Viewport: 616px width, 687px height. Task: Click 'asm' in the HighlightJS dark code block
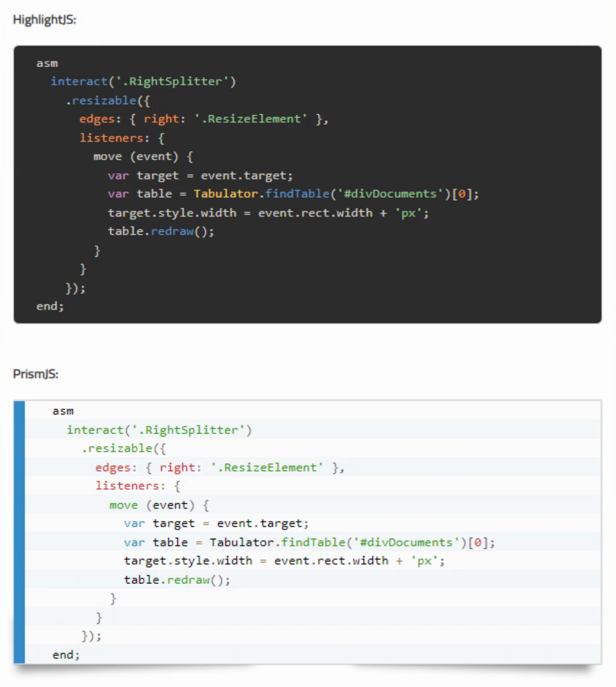pyautogui.click(x=47, y=64)
